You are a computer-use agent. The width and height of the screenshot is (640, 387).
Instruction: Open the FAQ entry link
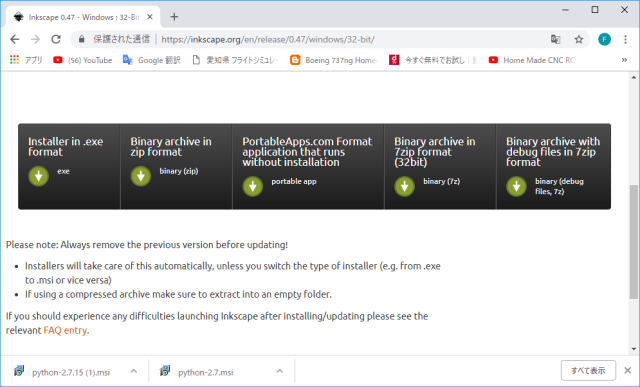[x=65, y=330]
